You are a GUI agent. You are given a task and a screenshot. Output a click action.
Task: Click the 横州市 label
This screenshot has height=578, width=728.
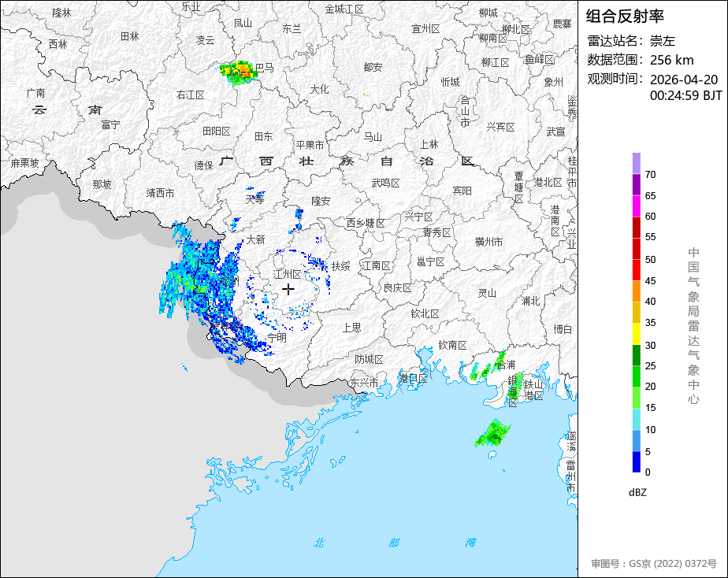pos(489,243)
